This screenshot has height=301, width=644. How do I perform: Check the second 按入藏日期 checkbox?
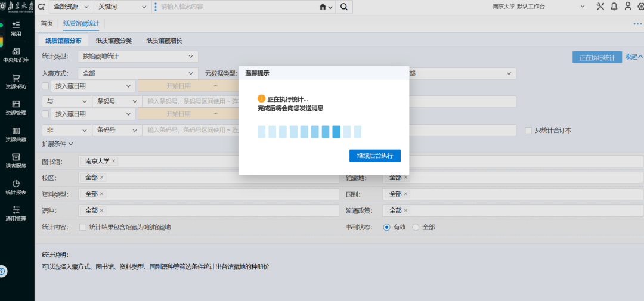point(45,114)
